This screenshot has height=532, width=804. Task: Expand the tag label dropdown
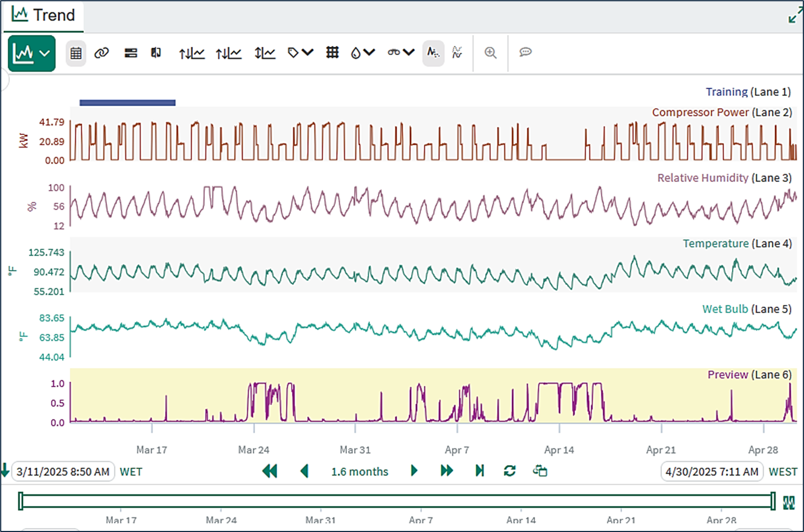click(300, 53)
